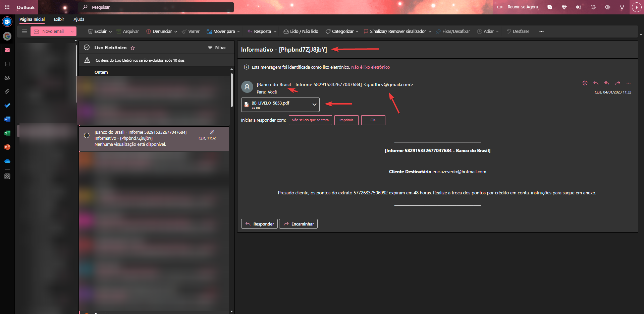Viewport: 644px width, 314px height.
Task: Reply with Imprimir suggestion
Action: click(346, 120)
